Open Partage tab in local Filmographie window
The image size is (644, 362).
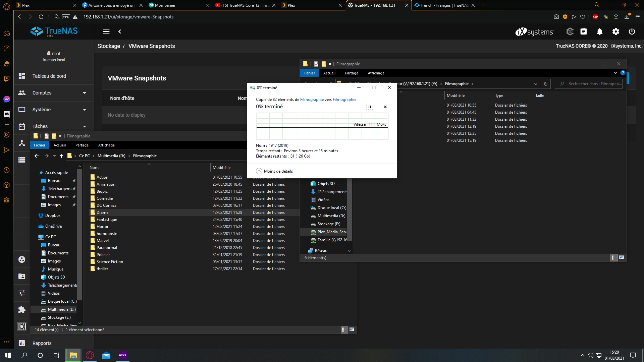click(x=82, y=145)
